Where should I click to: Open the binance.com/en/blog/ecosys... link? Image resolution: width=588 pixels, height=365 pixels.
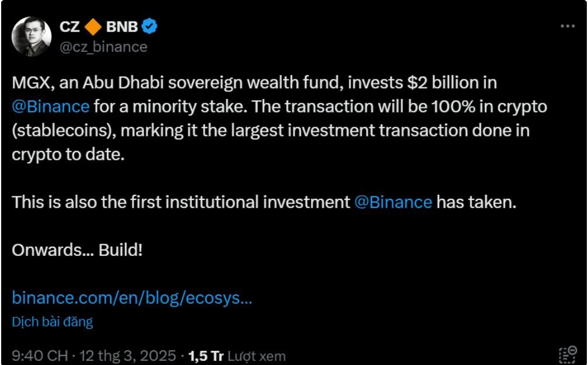coord(132,298)
